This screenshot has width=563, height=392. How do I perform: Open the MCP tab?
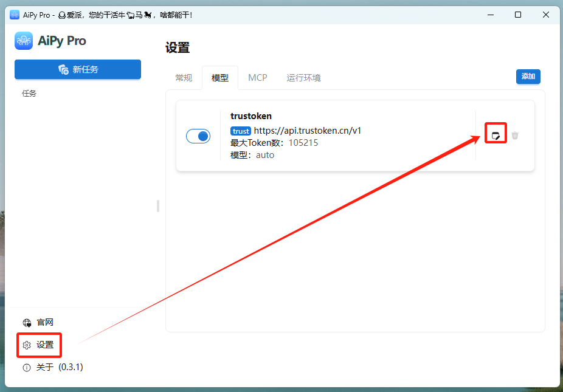pos(257,78)
